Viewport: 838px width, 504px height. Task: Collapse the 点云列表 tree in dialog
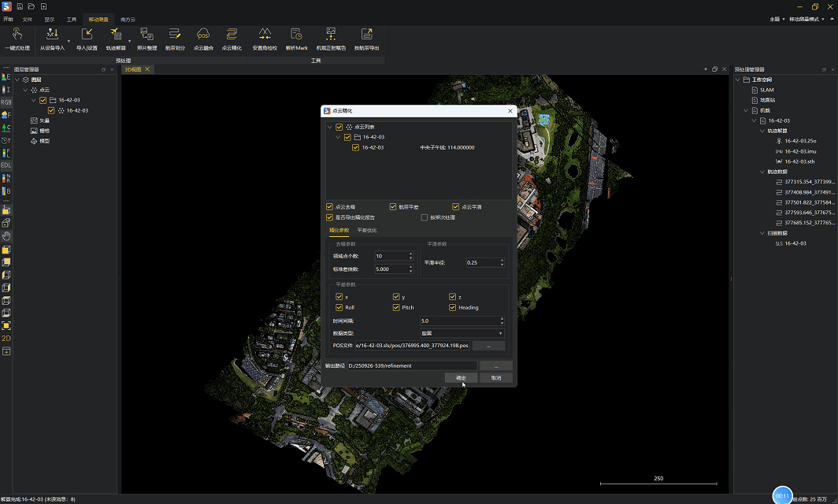[329, 127]
